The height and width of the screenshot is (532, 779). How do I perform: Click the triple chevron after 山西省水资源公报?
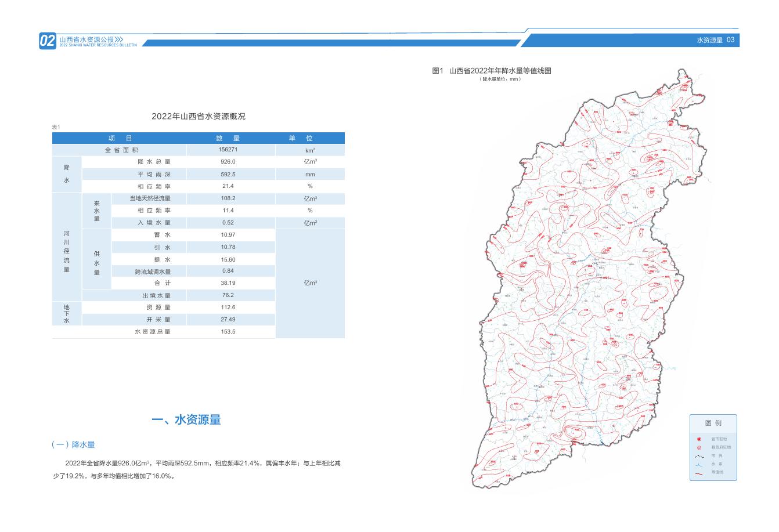(120, 39)
